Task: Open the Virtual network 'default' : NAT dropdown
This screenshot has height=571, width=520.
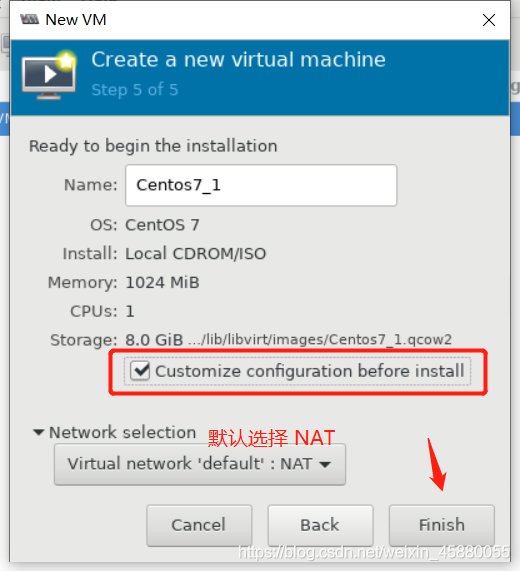Action: click(x=200, y=464)
